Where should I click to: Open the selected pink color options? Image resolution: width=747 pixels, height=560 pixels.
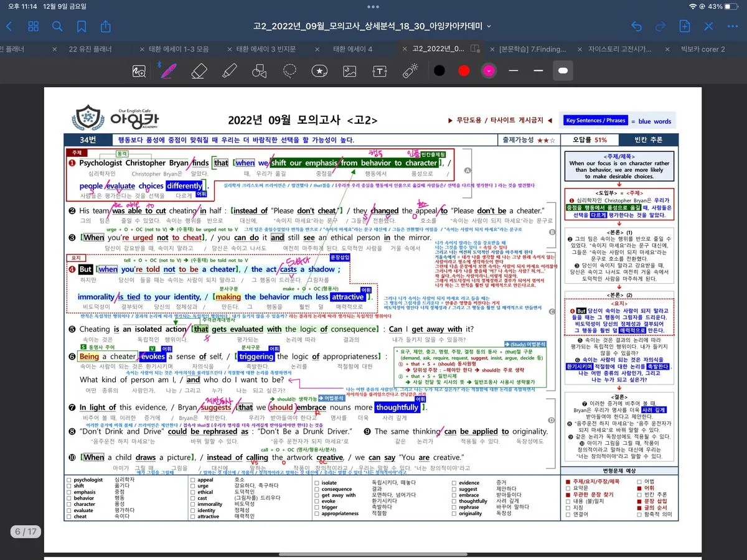(x=489, y=70)
